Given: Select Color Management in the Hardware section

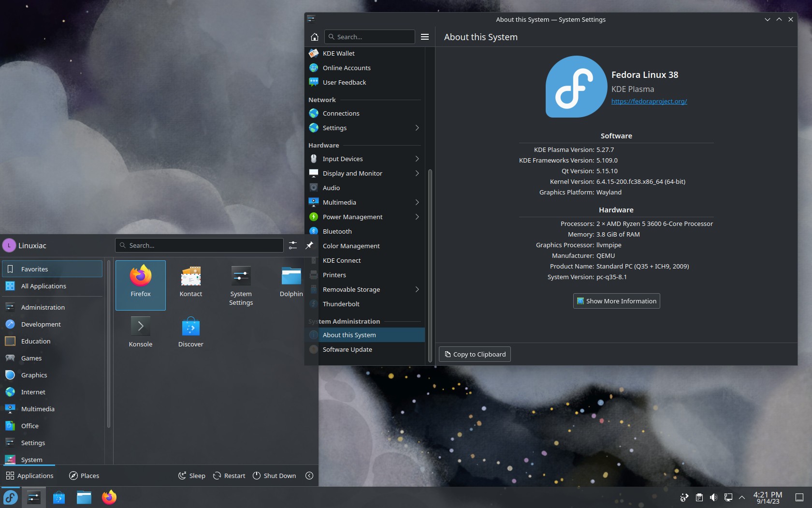Looking at the screenshot, I should pos(352,246).
